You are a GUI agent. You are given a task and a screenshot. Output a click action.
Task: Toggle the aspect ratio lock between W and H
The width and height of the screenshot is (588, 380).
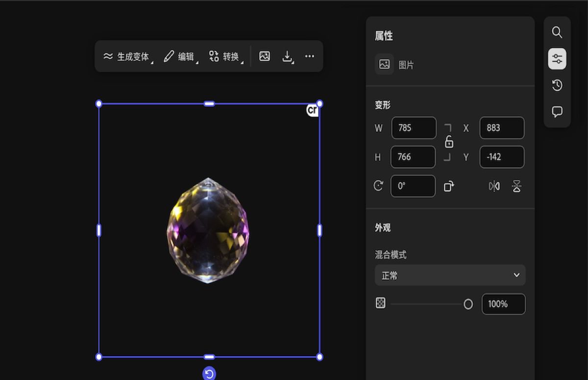[x=449, y=142]
